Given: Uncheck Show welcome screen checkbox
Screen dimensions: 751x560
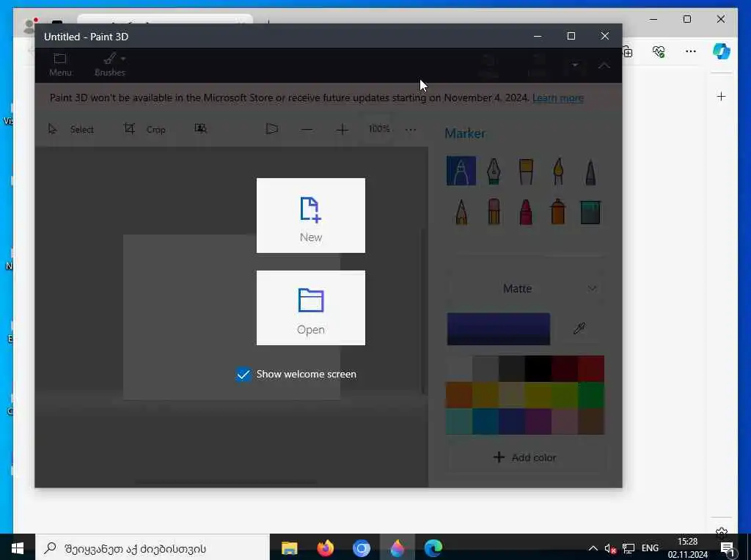Looking at the screenshot, I should coord(243,375).
